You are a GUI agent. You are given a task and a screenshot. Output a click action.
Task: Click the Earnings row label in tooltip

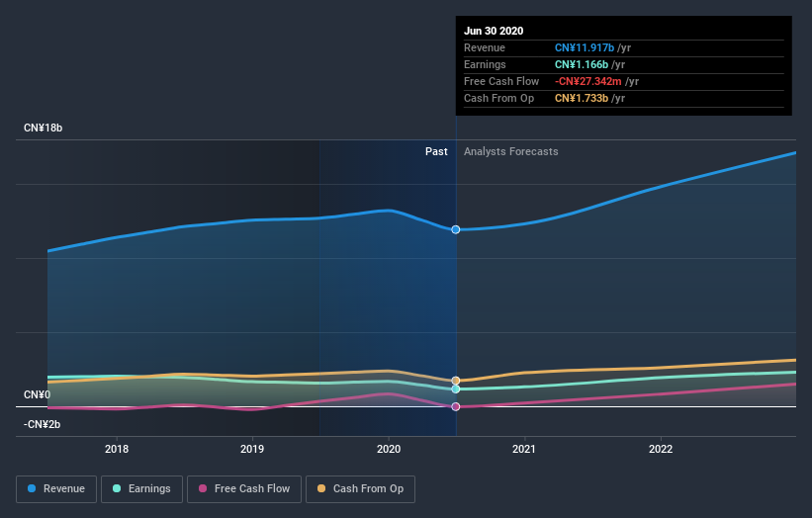485,64
